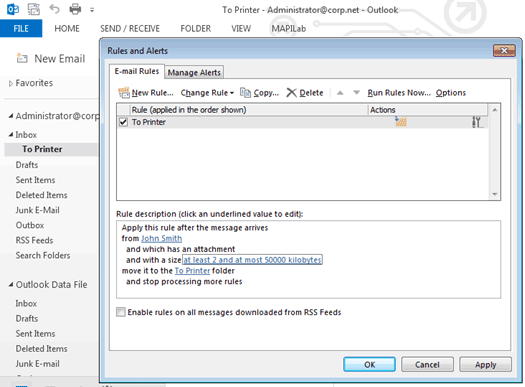Viewport: 525px width, 387px height.
Task: Click the size range link 'at least 2 and at most 50000 kilobytes'
Action: click(252, 260)
